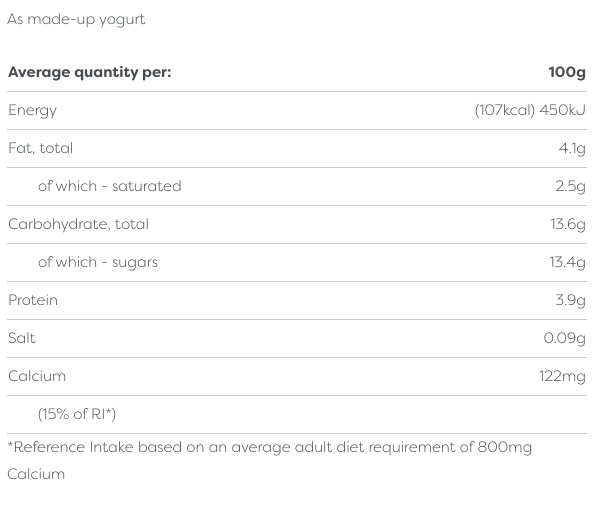Click the Reference Intake footnote text
Image resolution: width=616 pixels, height=509 pixels.
coord(270,448)
